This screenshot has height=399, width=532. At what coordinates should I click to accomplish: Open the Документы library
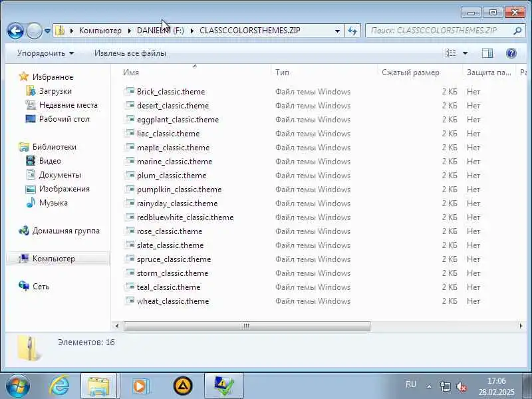[x=60, y=175]
